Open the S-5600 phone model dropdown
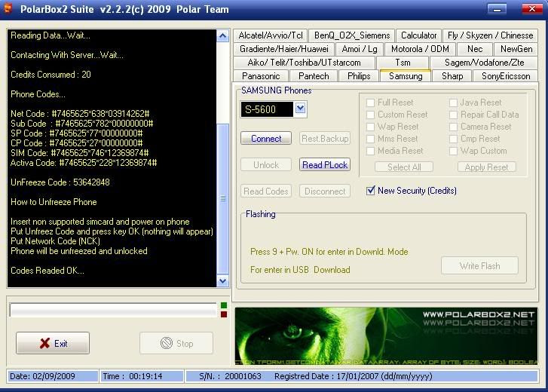Viewport: 548px width, 392px height. pos(300,109)
